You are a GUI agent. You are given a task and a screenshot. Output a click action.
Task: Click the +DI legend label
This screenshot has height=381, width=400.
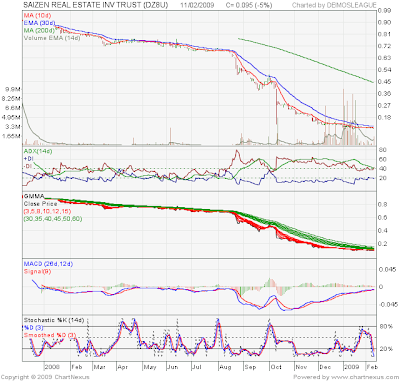point(29,159)
